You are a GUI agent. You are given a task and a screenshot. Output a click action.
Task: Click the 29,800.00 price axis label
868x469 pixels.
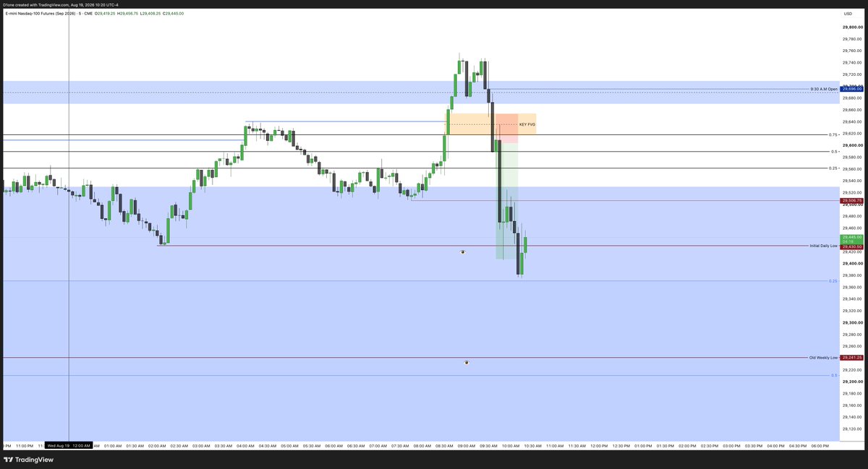pos(853,27)
